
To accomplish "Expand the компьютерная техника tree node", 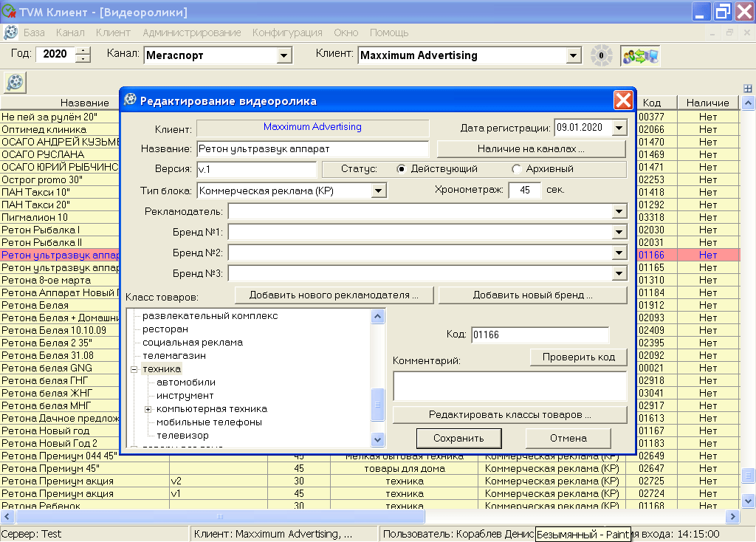I will [x=148, y=409].
